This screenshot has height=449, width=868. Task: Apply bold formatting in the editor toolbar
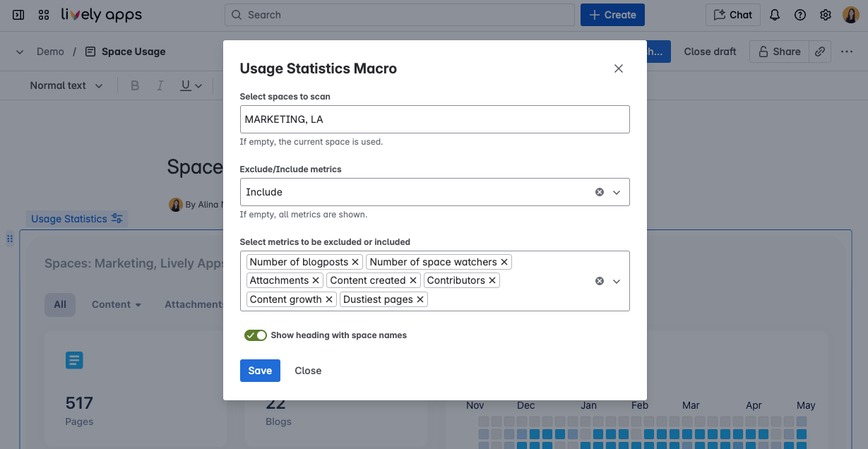pos(134,85)
